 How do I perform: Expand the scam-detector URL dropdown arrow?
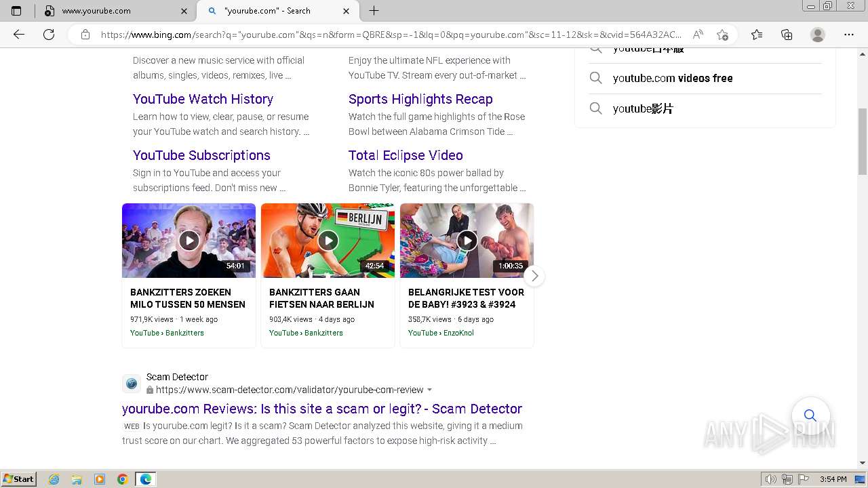point(429,390)
